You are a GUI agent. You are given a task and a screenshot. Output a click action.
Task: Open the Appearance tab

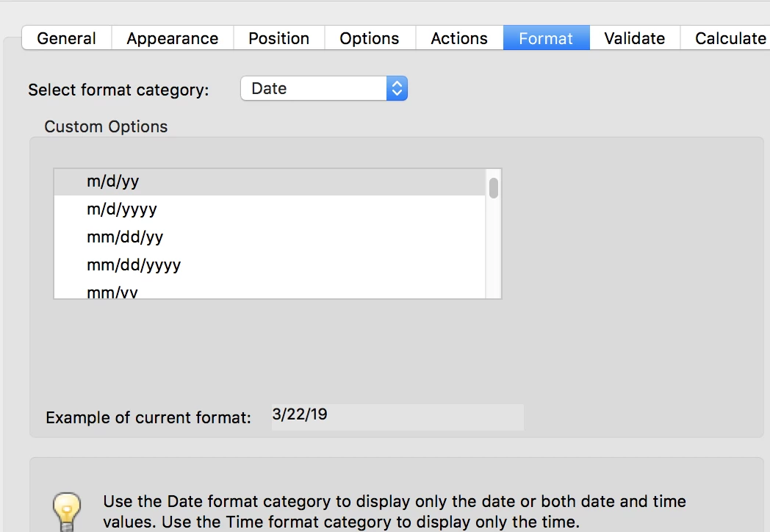[x=172, y=38]
